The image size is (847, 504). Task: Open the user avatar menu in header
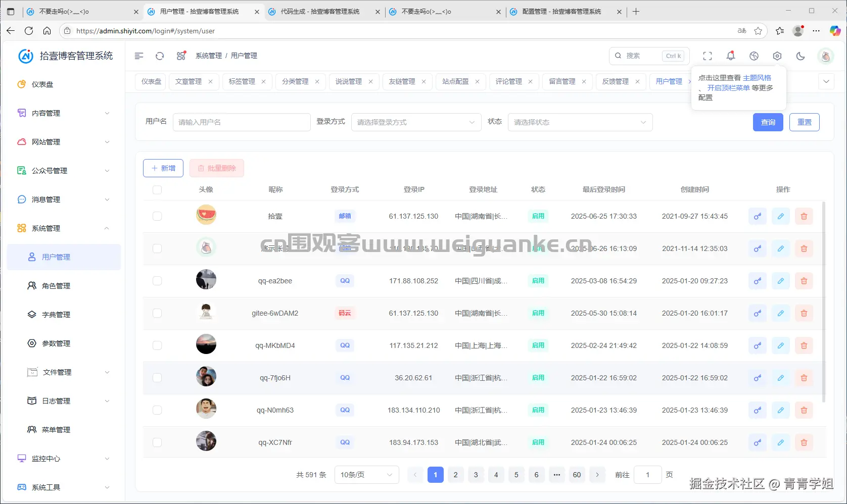(x=826, y=56)
